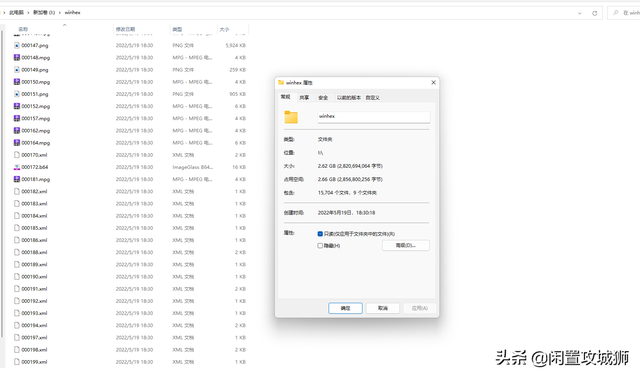Click the yellow folder icon in properties dialog

(x=291, y=117)
